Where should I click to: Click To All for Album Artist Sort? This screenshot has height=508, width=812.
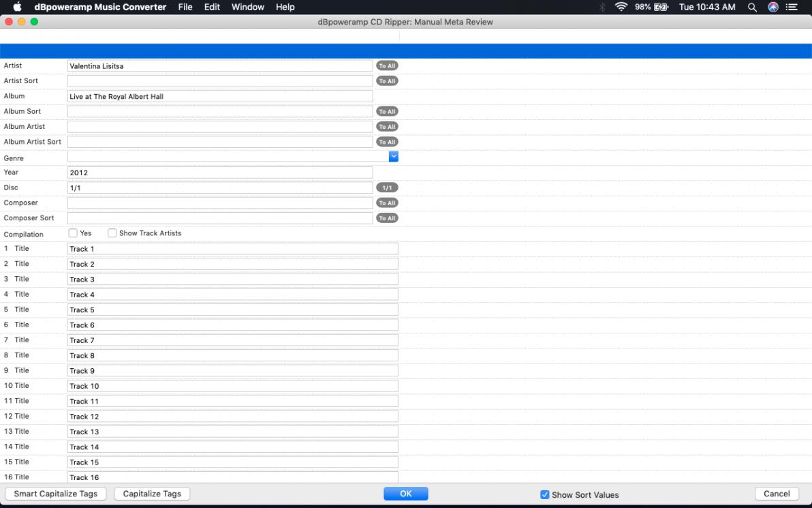(387, 142)
